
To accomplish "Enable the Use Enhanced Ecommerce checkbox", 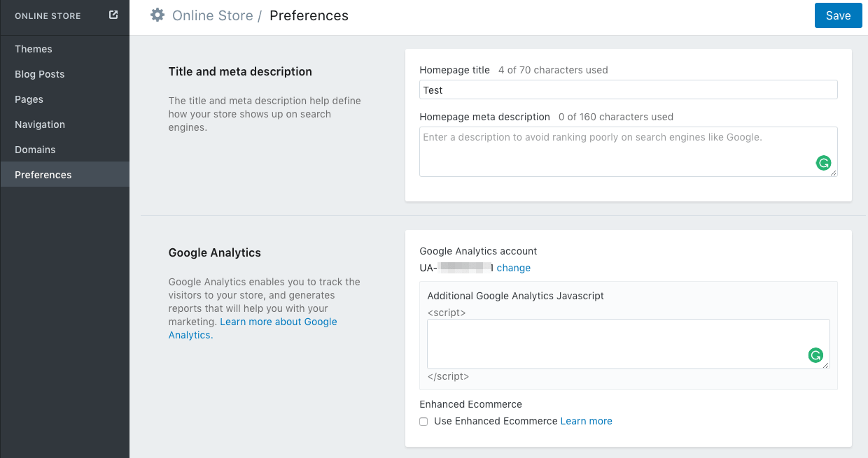I will pyautogui.click(x=423, y=421).
